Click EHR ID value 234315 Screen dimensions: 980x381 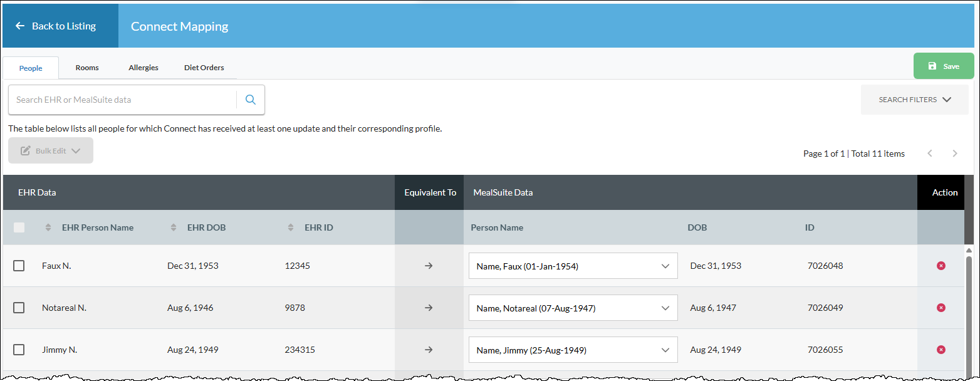click(300, 350)
